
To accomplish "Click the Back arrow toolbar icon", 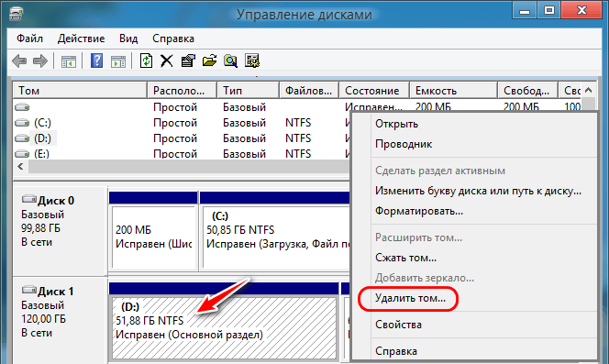I will (19, 61).
